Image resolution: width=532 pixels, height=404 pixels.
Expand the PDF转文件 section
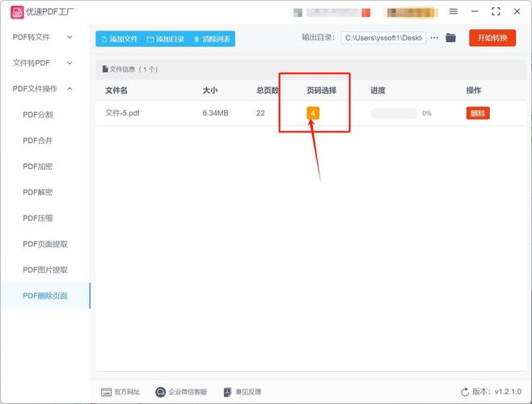[44, 37]
